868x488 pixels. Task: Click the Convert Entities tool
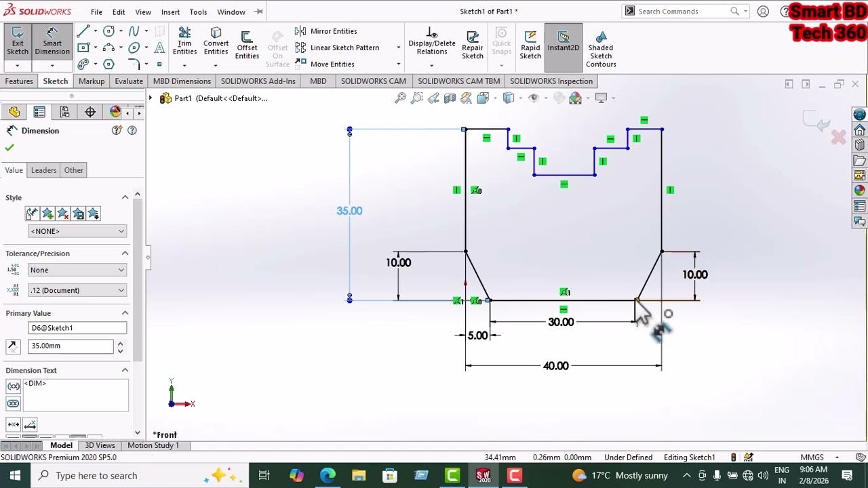[x=216, y=42]
